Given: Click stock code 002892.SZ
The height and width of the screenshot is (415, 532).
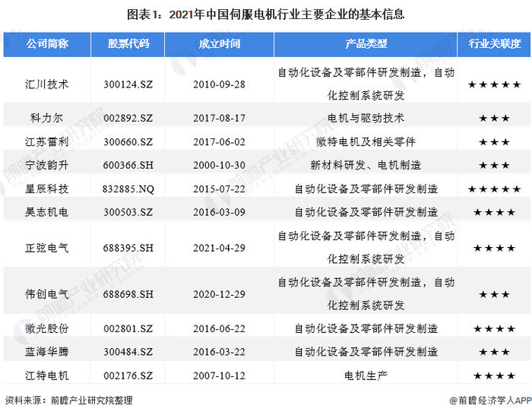Looking at the screenshot, I should pos(128,118).
